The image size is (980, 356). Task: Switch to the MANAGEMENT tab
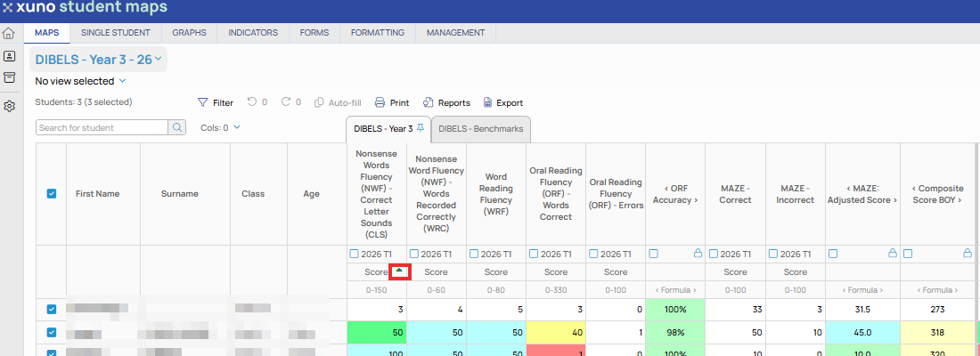click(455, 33)
